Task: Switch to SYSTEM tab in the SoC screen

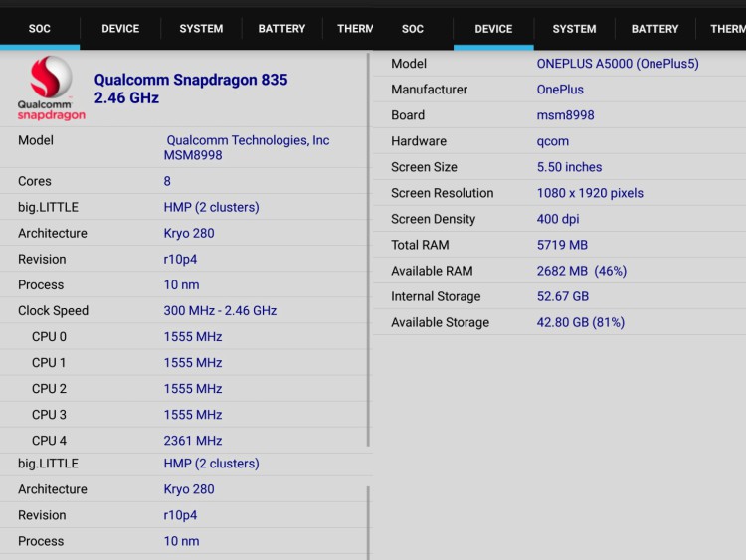Action: click(x=201, y=29)
